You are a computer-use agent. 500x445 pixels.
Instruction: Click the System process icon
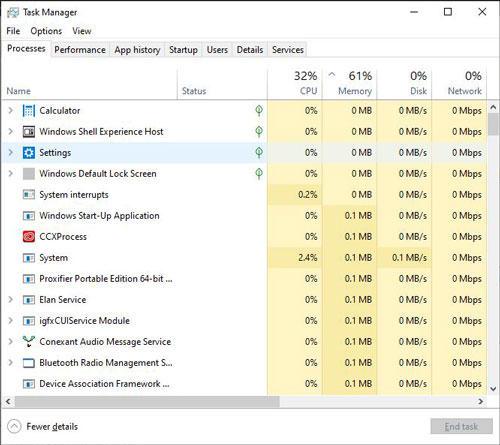pos(29,258)
